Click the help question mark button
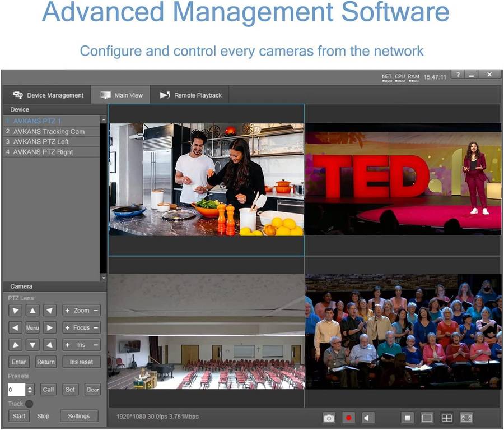 (458, 75)
